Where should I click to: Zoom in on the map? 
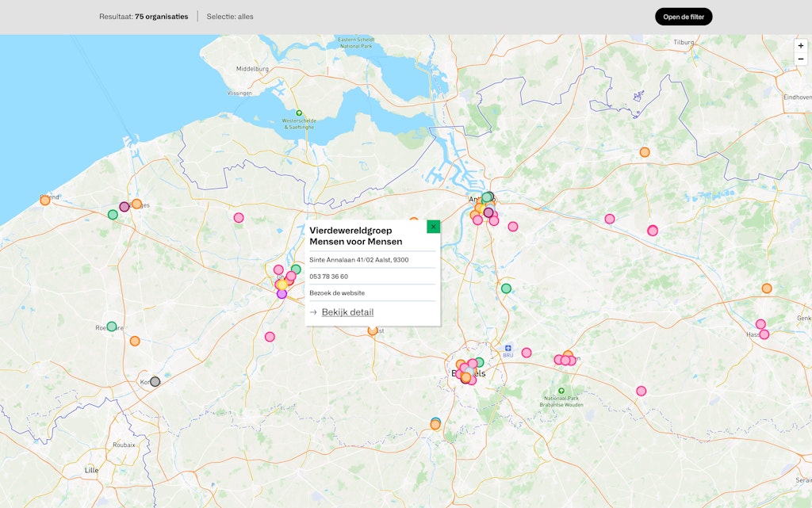pos(800,46)
